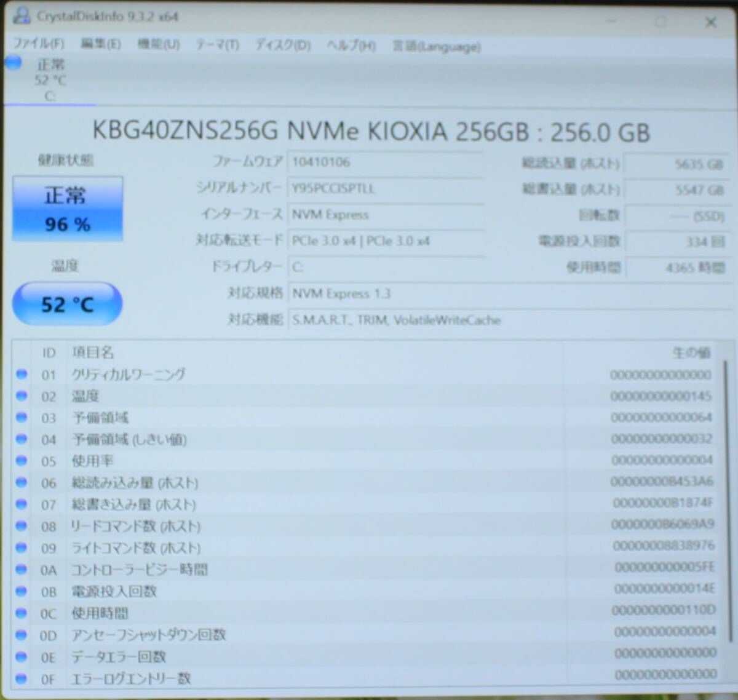
Task: Click the status dot for ID 0C row
Action: coord(22,613)
